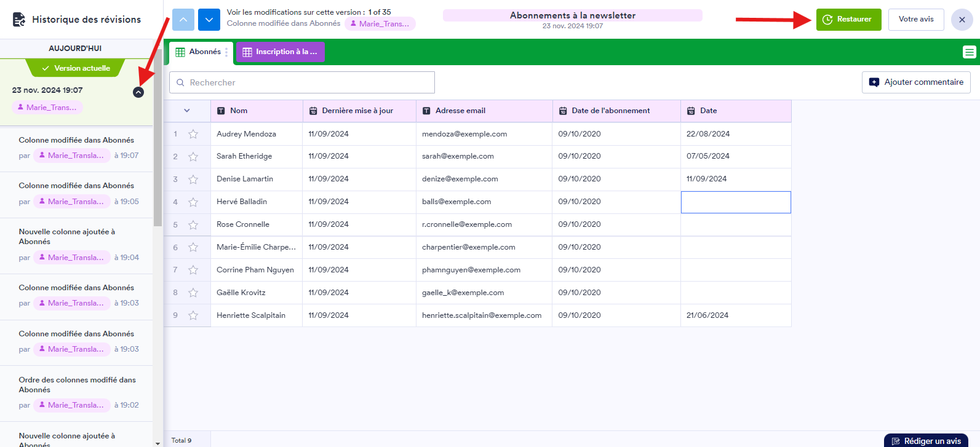
Task: Toggle star for Henriette Scalpitain row
Action: pos(193,315)
